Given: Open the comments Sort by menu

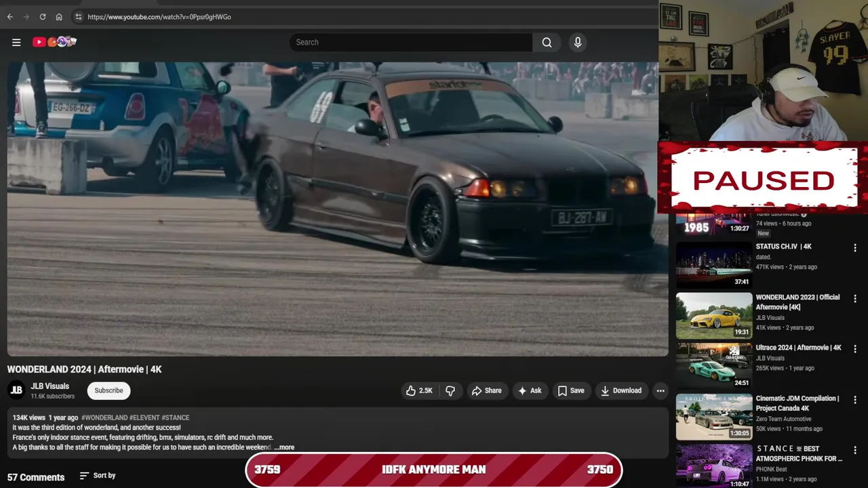Looking at the screenshot, I should pyautogui.click(x=98, y=476).
